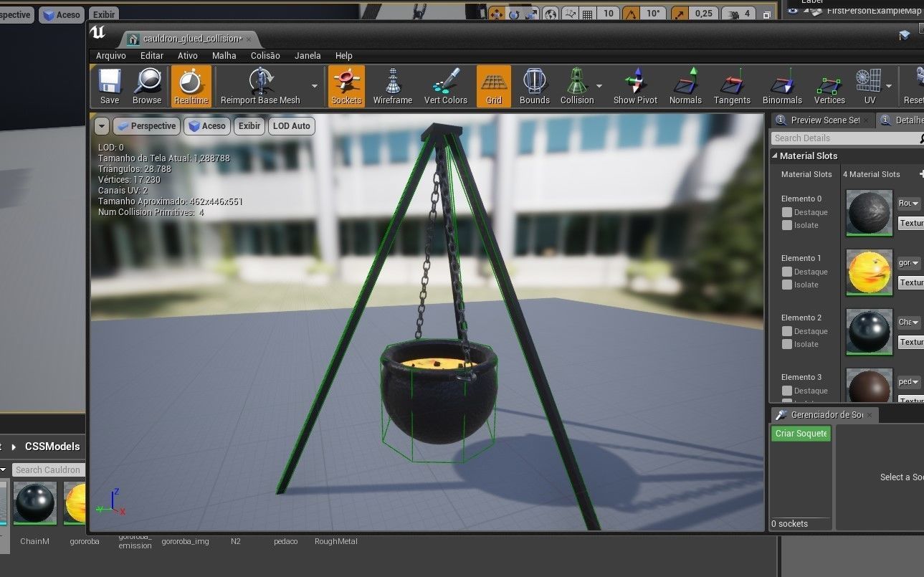
Task: Open Elemento 1 material picker dropdown
Action: coord(910,263)
